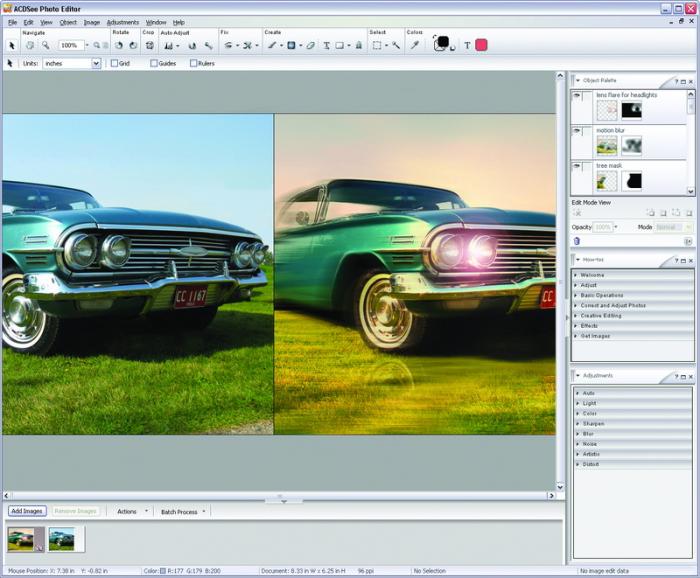This screenshot has width=700, height=578.
Task: Enable the Guides checkbox
Action: [154, 63]
